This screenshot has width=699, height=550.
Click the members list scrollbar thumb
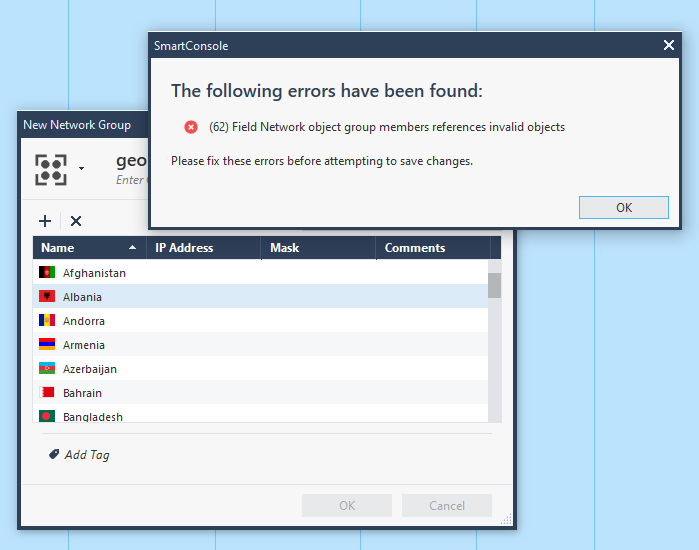(494, 285)
